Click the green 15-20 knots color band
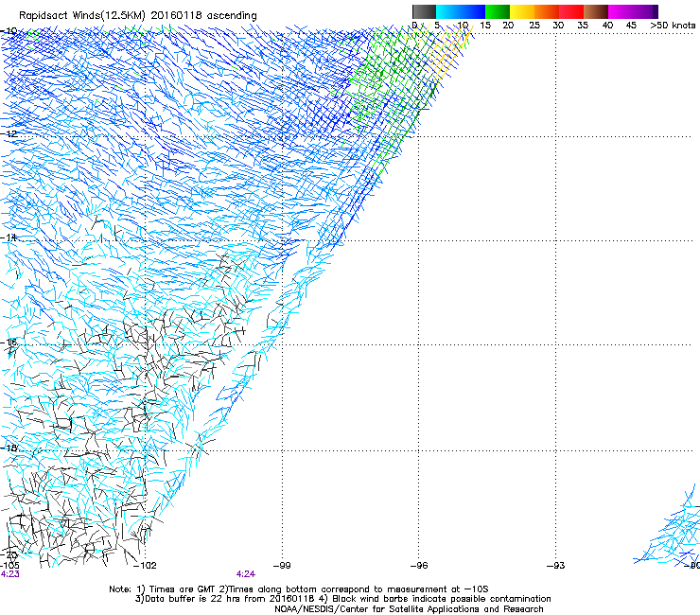Viewport: 700px width, 615px height. pyautogui.click(x=498, y=11)
